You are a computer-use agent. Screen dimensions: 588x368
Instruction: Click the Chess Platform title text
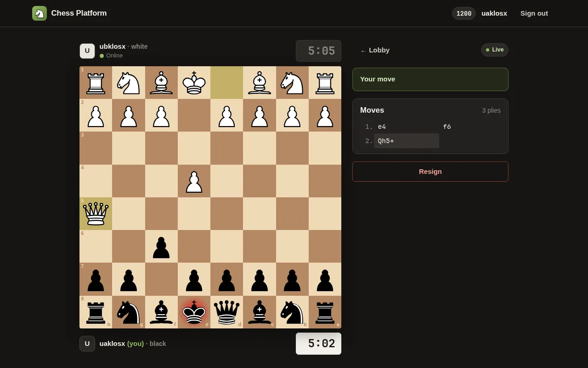(79, 13)
